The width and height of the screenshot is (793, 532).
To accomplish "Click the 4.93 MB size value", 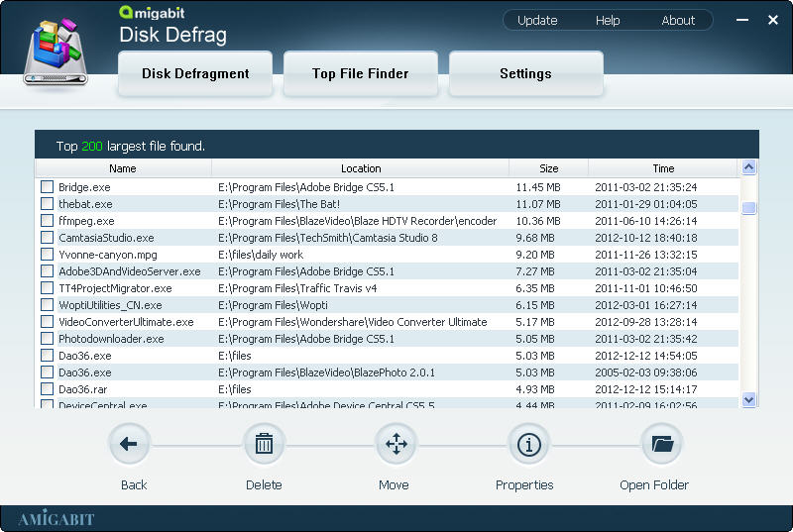I will [534, 389].
